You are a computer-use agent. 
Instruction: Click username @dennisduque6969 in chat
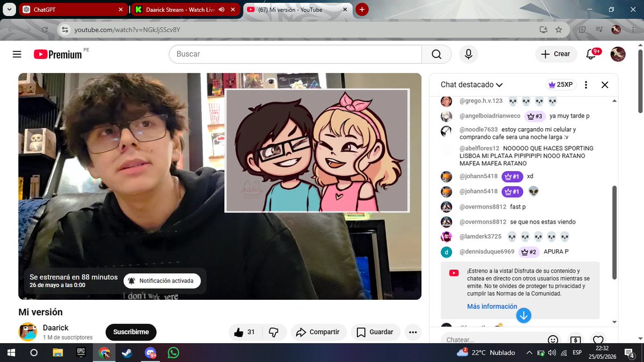pos(487,252)
